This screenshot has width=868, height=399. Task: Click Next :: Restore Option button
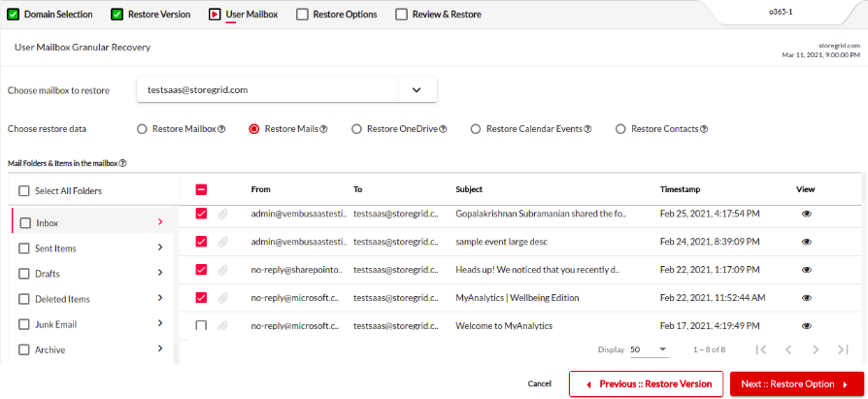[x=797, y=383]
